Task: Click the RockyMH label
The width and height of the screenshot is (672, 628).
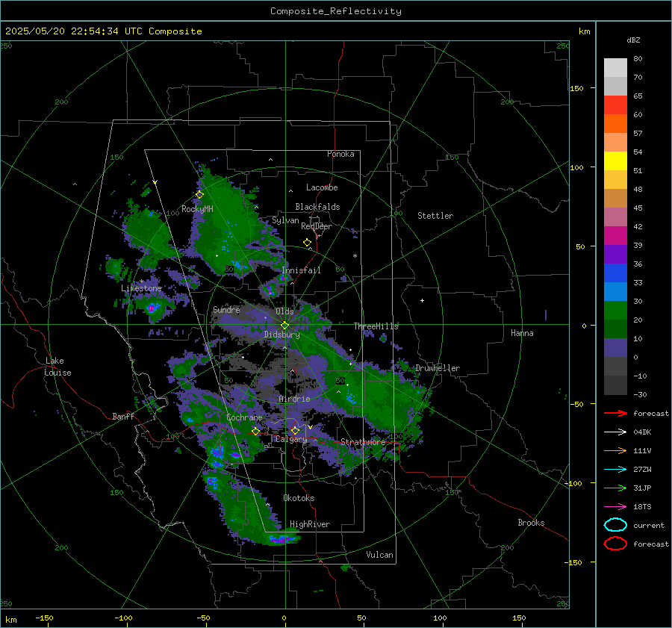Action: click(197, 209)
